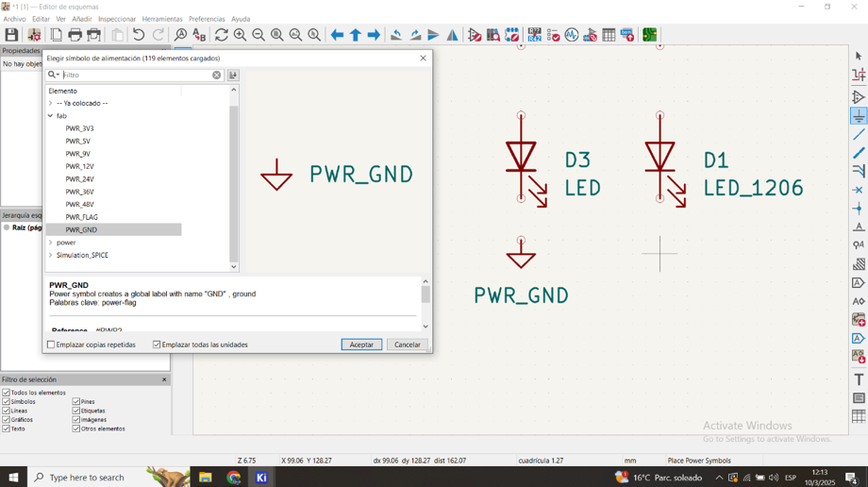Click the Zoom In magnifier icon
The height and width of the screenshot is (487, 868).
pos(240,35)
